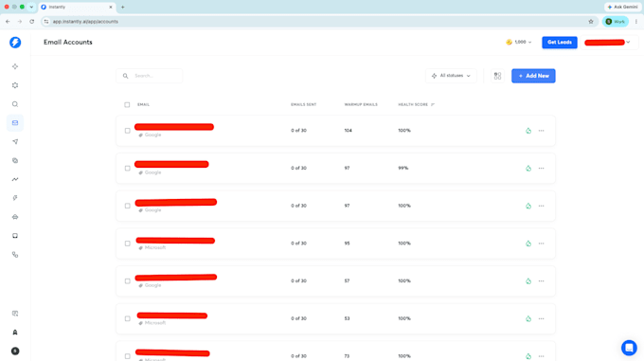Open the blue chat bubble support widget
Screen dimensions: 644x361
tap(629, 348)
